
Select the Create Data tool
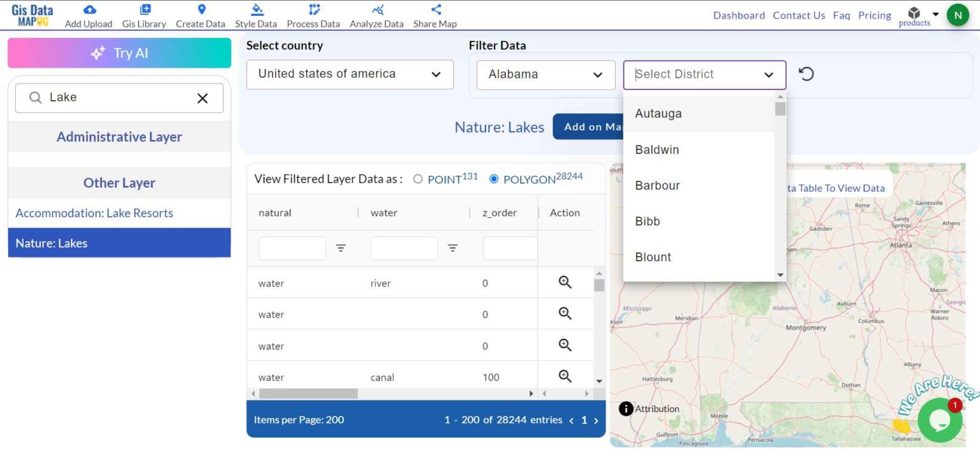200,14
